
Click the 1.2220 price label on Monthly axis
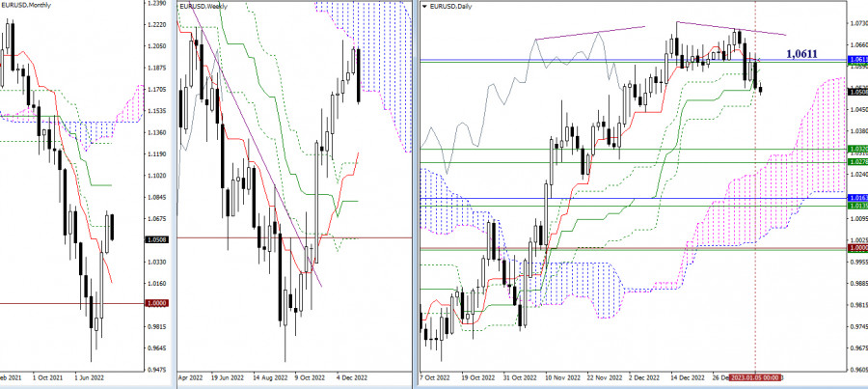point(156,25)
